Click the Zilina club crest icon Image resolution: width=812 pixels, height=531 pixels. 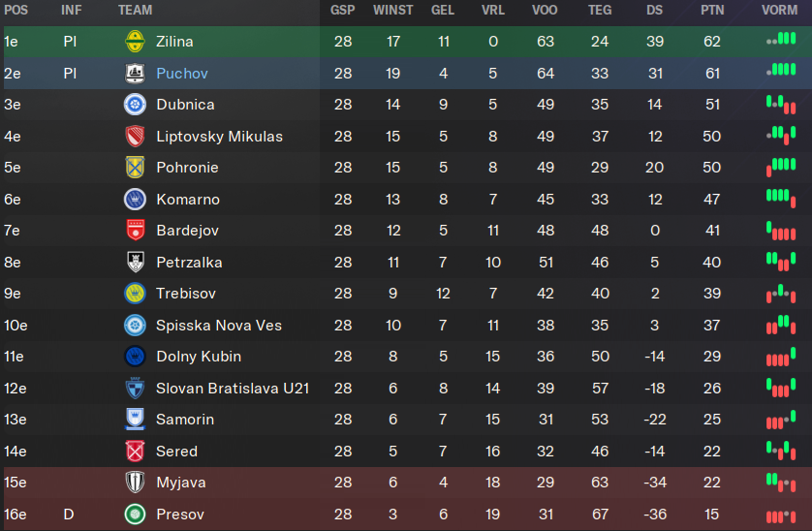pos(135,42)
